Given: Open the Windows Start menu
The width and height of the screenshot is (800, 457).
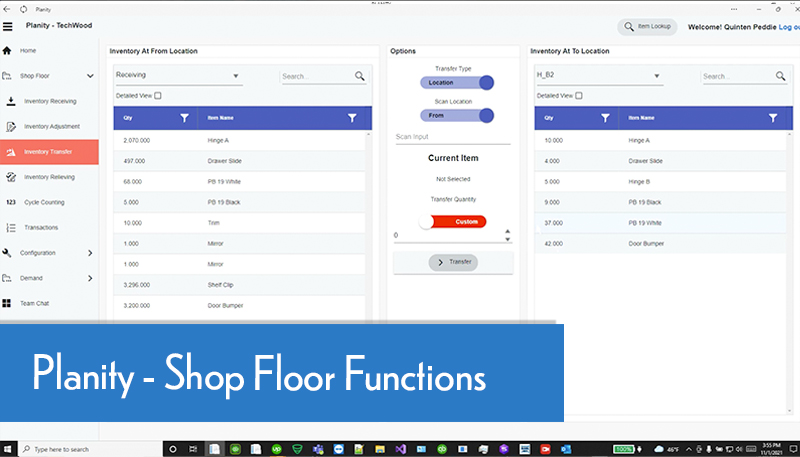Looking at the screenshot, I should (8, 449).
